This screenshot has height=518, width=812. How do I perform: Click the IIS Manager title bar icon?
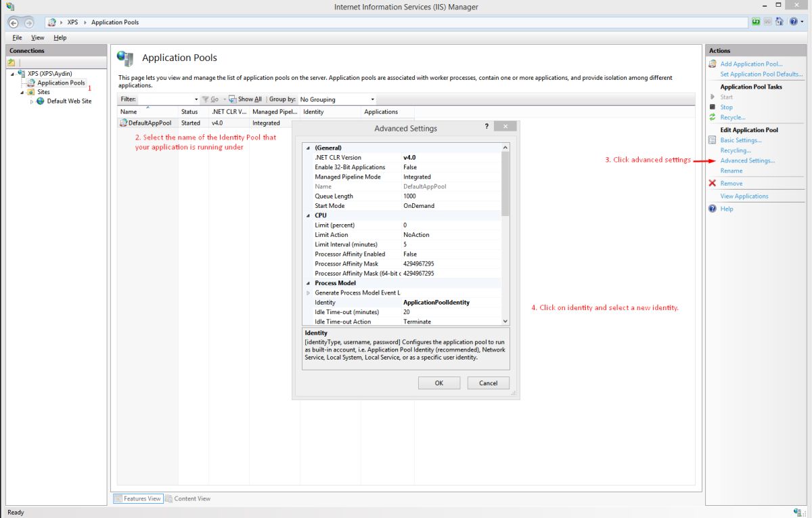pyautogui.click(x=9, y=7)
